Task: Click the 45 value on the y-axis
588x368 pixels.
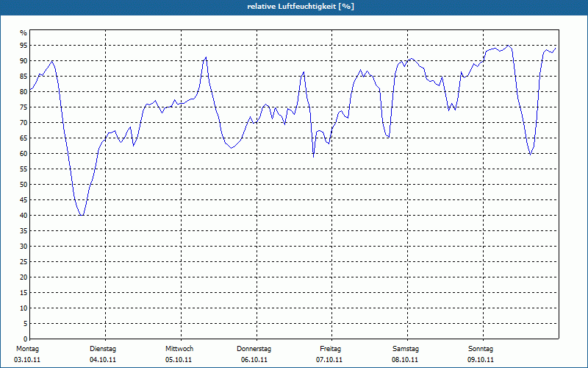Action: pos(24,199)
